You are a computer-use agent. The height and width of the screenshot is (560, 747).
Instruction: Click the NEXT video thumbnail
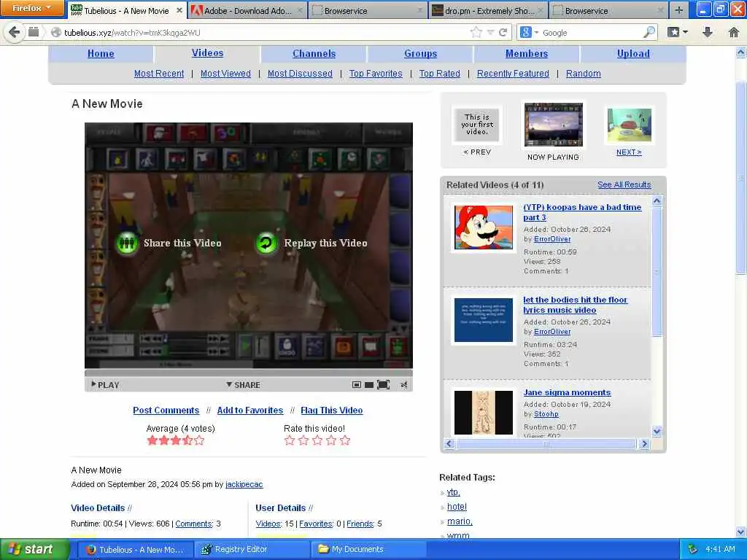pos(630,125)
